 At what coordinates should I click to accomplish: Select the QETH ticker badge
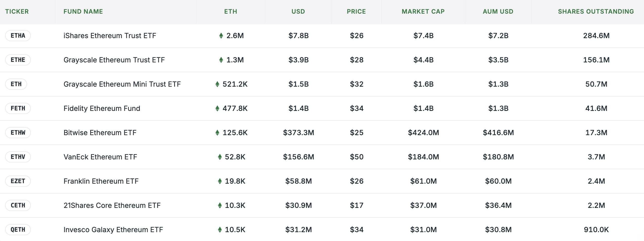(x=18, y=230)
